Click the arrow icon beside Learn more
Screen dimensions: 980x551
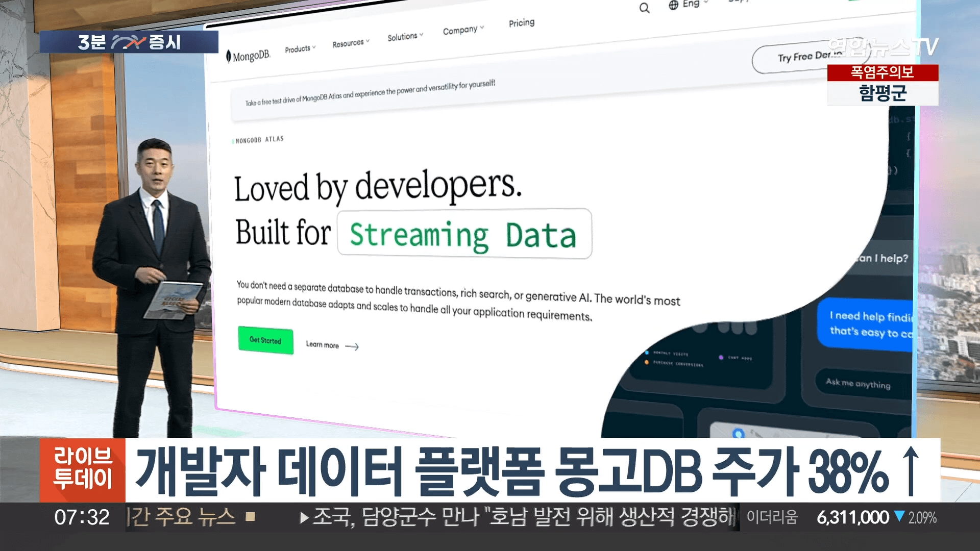(353, 346)
